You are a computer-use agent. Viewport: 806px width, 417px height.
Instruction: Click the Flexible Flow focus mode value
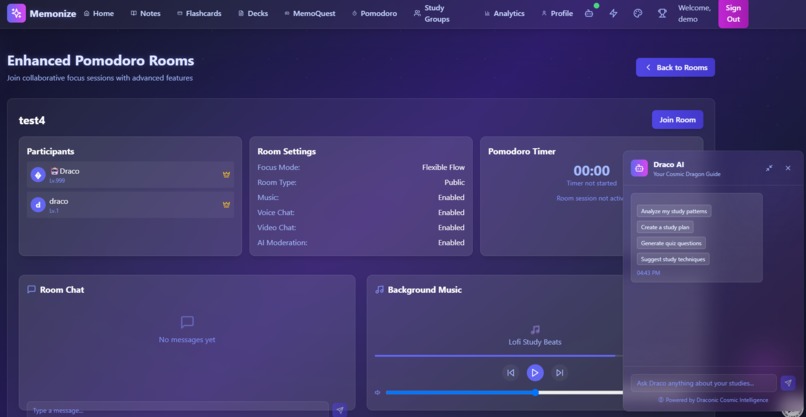[x=443, y=167]
